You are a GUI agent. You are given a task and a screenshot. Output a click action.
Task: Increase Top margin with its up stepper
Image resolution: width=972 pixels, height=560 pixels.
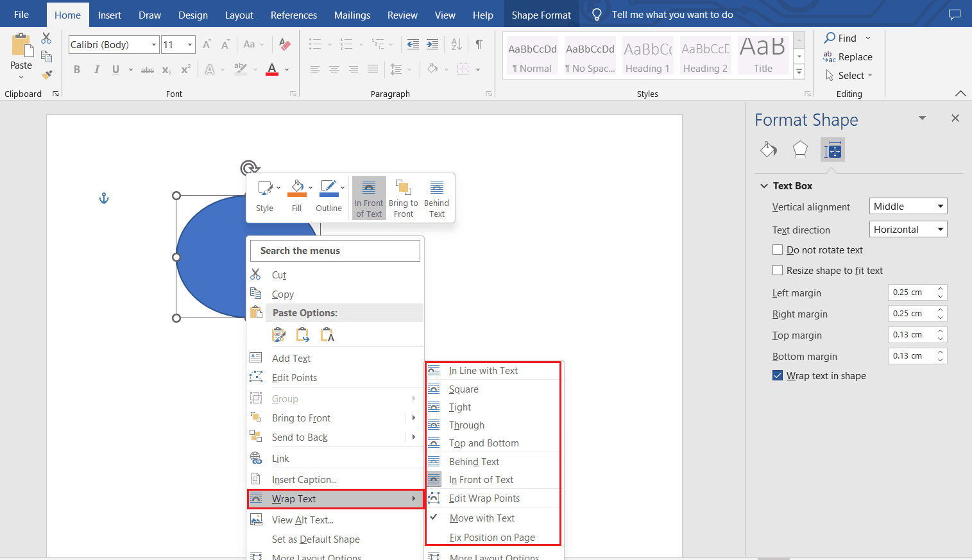[940, 331]
